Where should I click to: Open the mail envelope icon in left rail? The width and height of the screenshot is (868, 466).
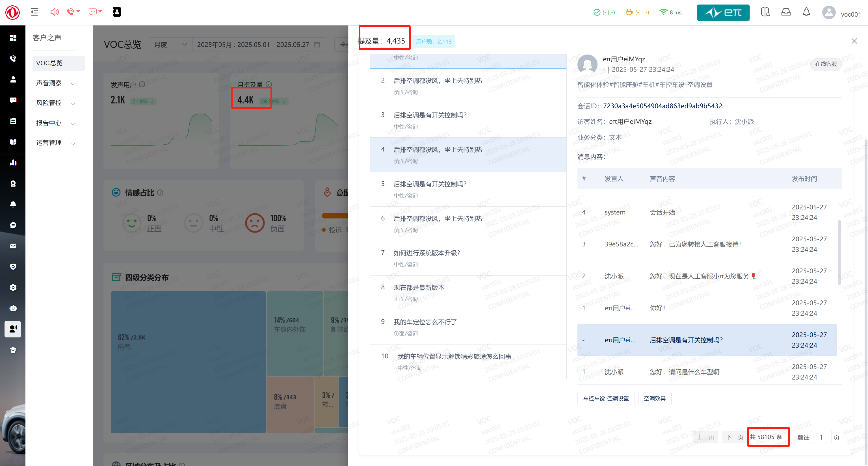pyautogui.click(x=13, y=246)
